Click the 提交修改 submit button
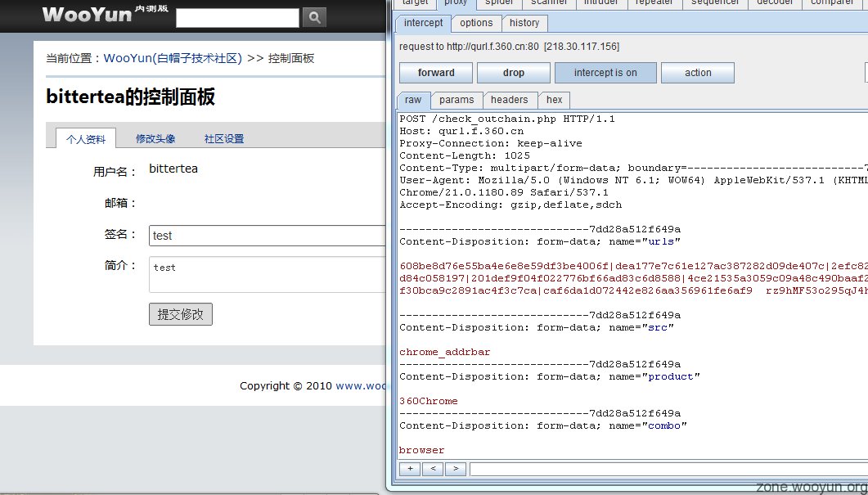The width and height of the screenshot is (868, 495). click(x=181, y=314)
